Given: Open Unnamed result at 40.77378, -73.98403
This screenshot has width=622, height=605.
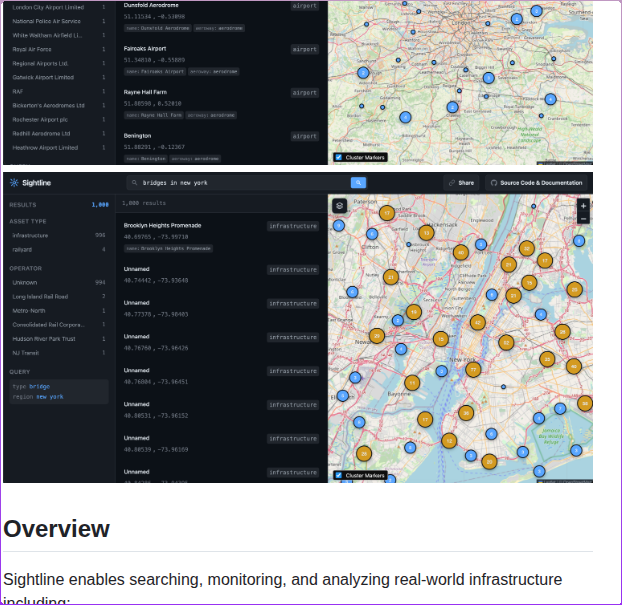Looking at the screenshot, I should coord(221,308).
